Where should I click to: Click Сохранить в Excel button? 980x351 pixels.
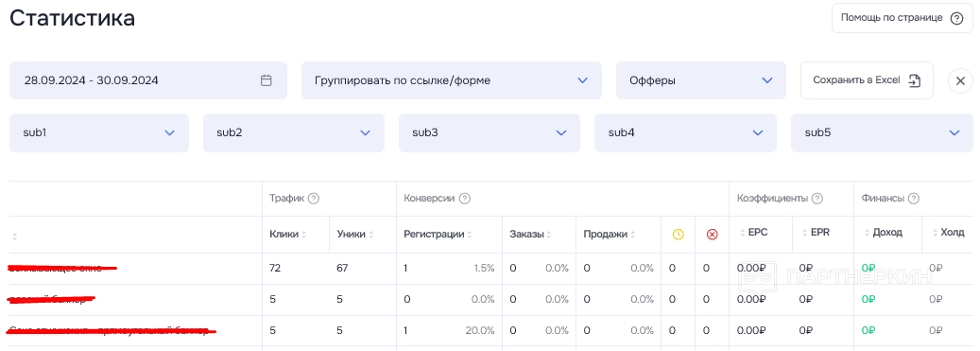(867, 80)
